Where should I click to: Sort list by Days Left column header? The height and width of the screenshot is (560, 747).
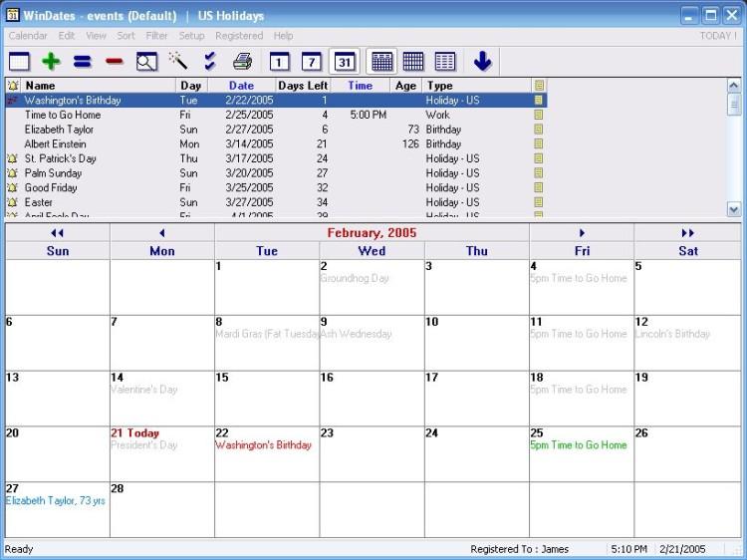pos(303,86)
